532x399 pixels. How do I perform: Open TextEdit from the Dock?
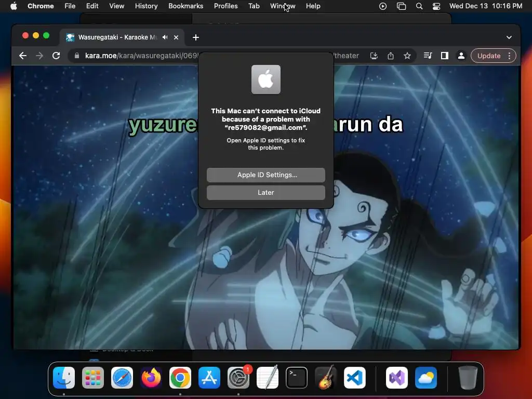click(268, 378)
